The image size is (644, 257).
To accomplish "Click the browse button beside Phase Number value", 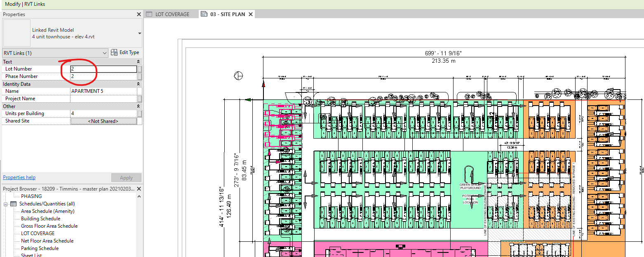I will pos(139,76).
